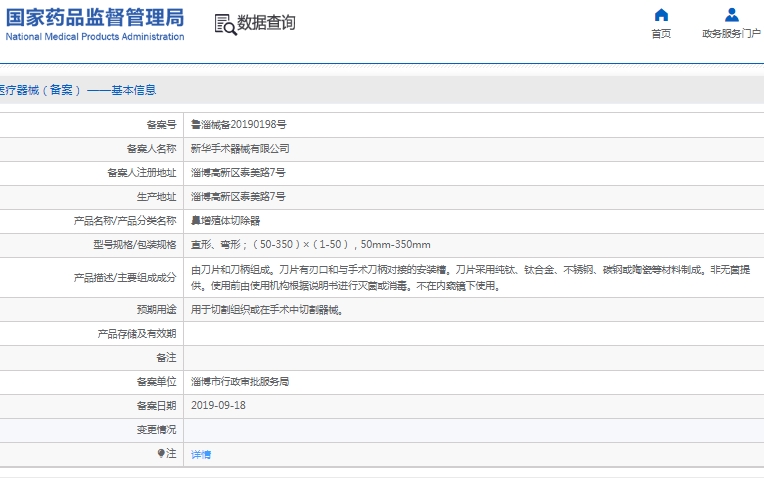This screenshot has width=764, height=478.
Task: Click the 备案人注册地址 value 淄博高新区泰美路7号
Action: 238,172
